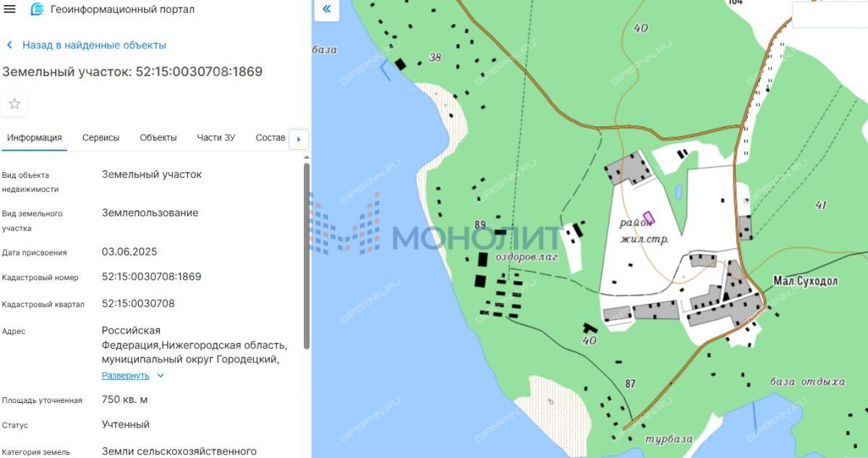This screenshot has width=868, height=458.
Task: Click the Мал.Суходол label on map
Action: tap(805, 281)
